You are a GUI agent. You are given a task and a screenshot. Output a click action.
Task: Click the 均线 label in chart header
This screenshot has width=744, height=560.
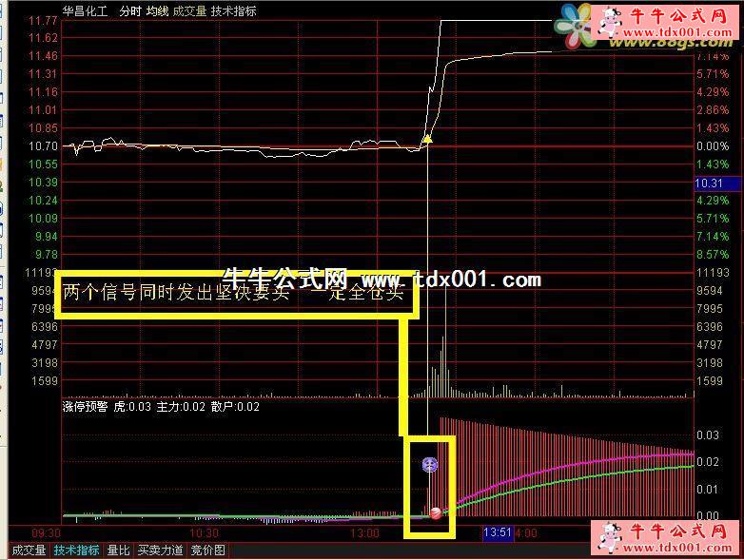tap(157, 11)
